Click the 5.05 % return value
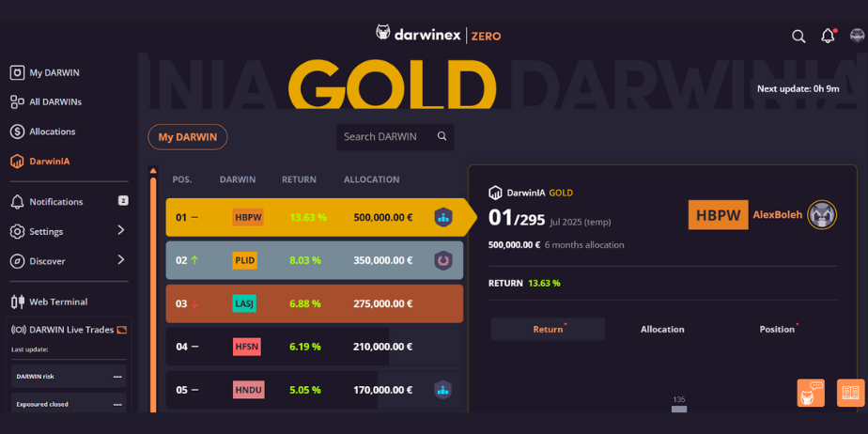Image resolution: width=868 pixels, height=434 pixels. coord(305,390)
